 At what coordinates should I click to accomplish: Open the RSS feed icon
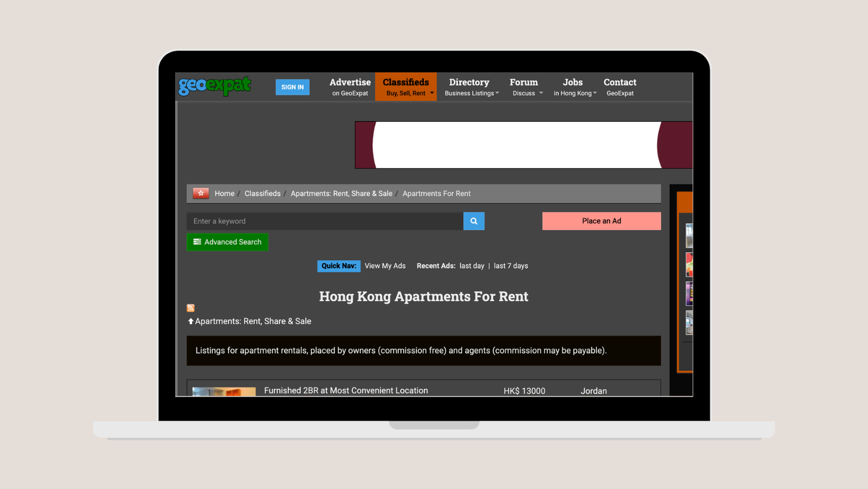(190, 308)
